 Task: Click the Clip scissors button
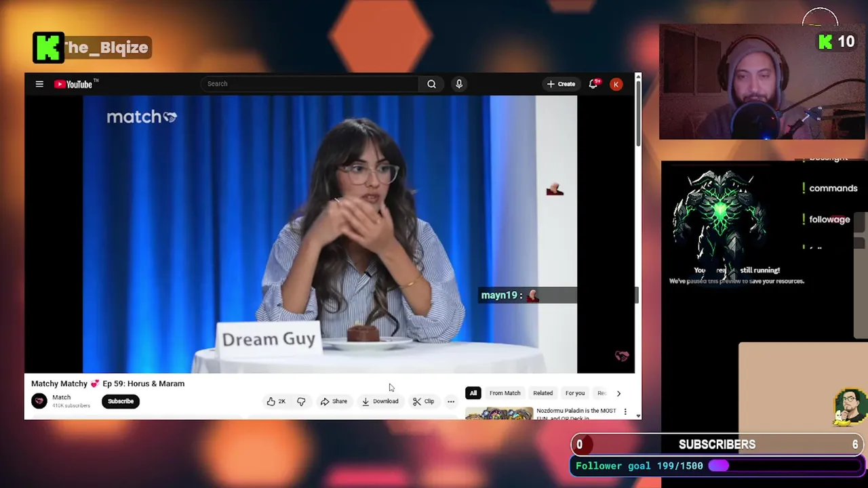[423, 401]
